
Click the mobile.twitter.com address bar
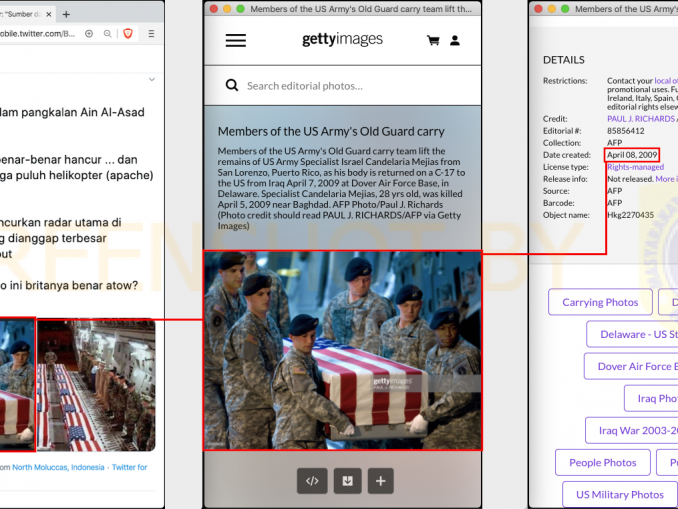click(38, 33)
